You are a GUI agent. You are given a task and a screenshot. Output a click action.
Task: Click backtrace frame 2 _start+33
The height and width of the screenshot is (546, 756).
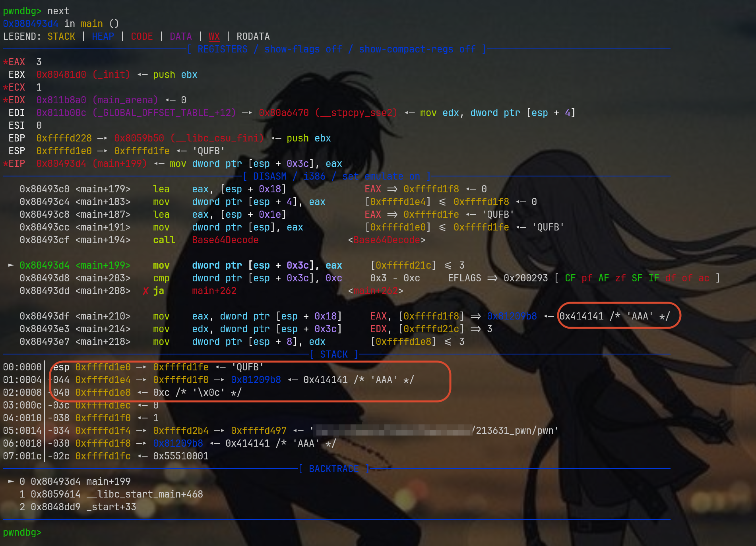pyautogui.click(x=78, y=507)
